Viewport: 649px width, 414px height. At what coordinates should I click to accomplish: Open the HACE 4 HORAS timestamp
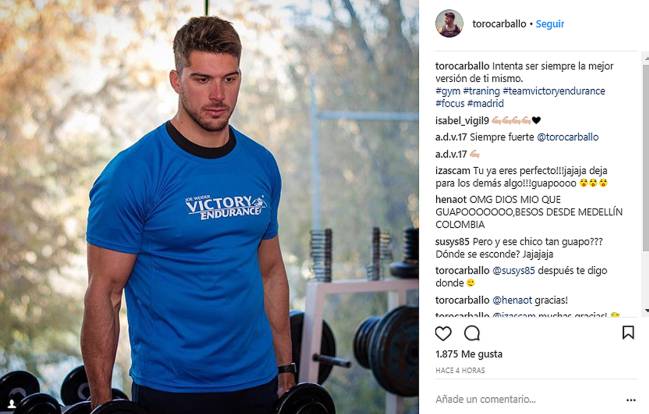(460, 371)
